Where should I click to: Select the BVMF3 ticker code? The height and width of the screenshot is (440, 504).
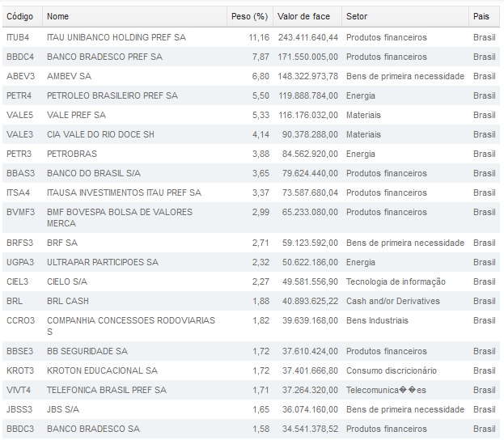[x=20, y=212]
